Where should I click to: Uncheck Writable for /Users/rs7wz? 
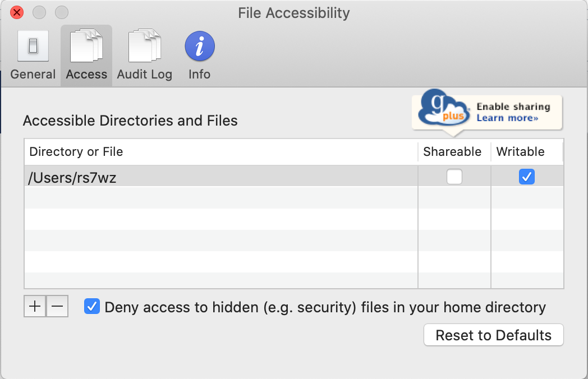click(x=527, y=177)
